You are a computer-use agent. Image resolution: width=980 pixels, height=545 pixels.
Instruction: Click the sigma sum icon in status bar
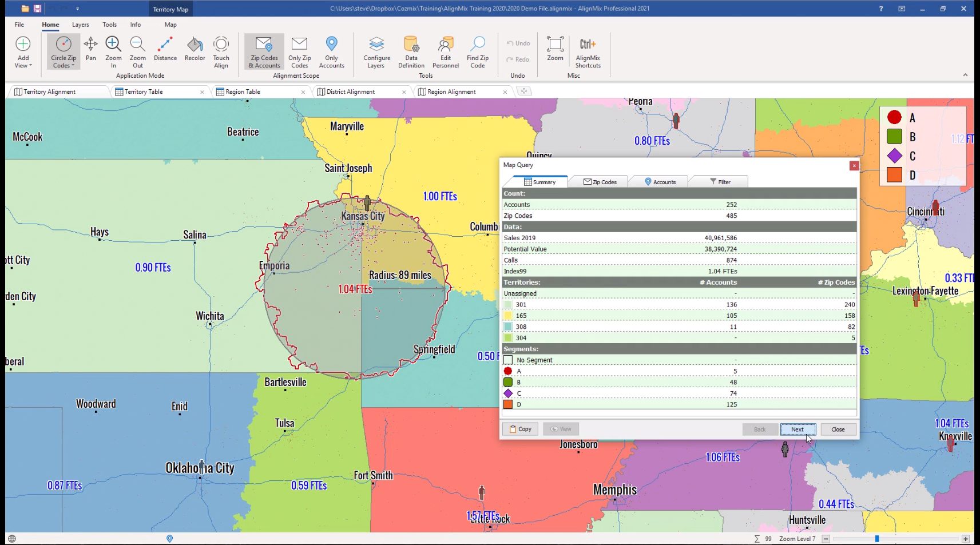[x=757, y=539]
